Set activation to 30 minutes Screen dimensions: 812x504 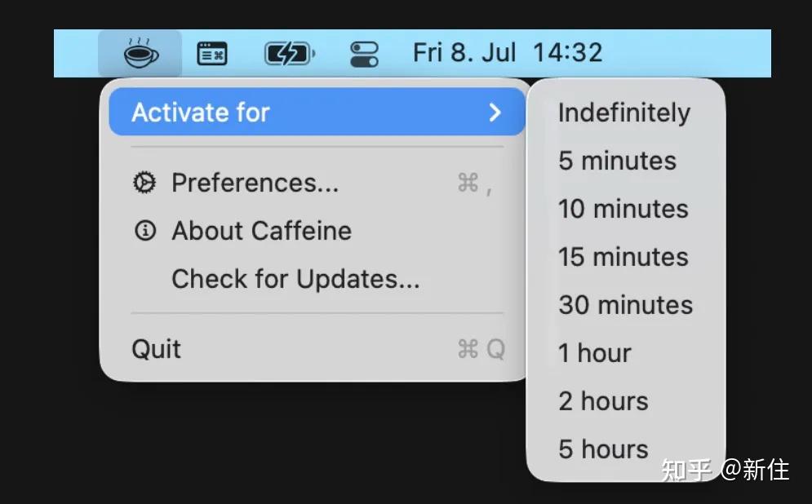(x=626, y=305)
